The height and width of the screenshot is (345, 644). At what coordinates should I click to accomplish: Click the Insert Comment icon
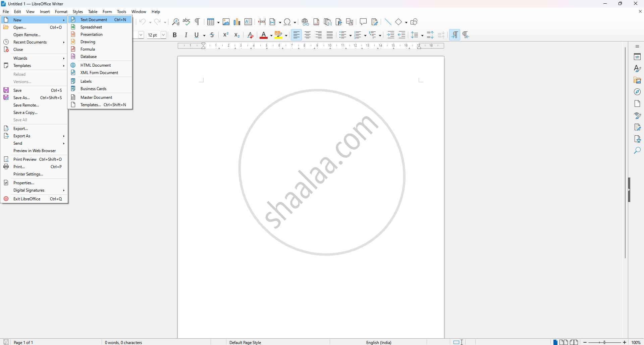[363, 22]
